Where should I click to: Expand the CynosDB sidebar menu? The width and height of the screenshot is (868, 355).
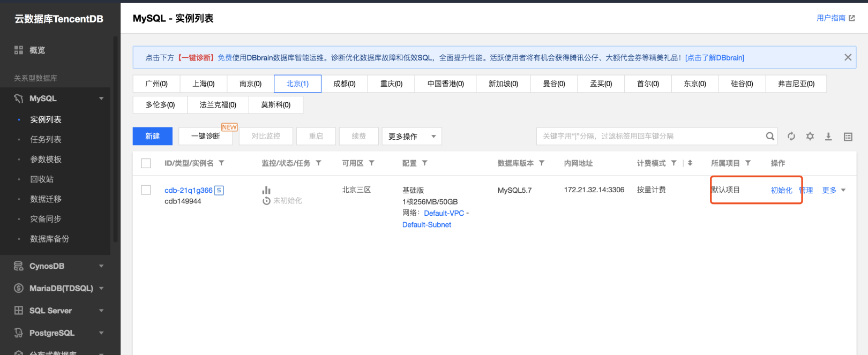(101, 266)
